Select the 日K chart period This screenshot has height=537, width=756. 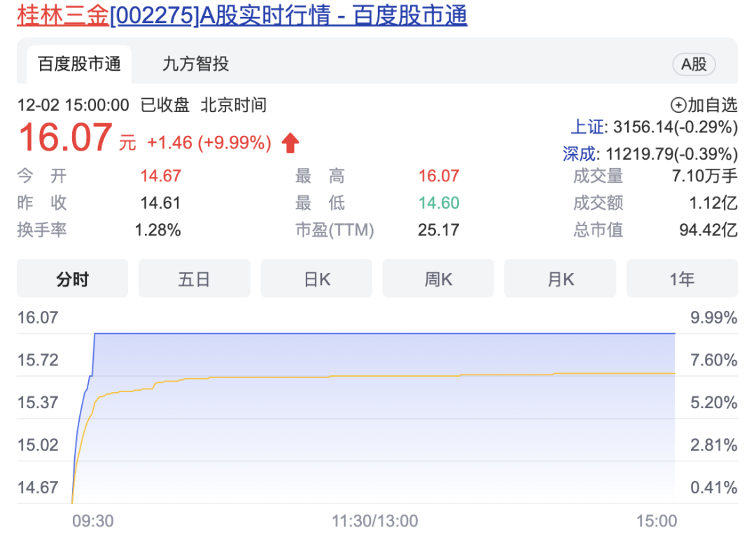click(316, 279)
